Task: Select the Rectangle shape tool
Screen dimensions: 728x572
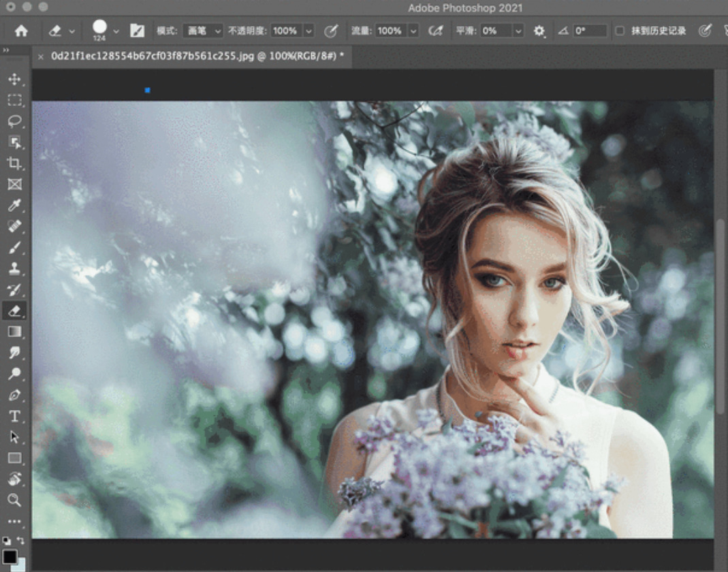Action: pos(14,458)
